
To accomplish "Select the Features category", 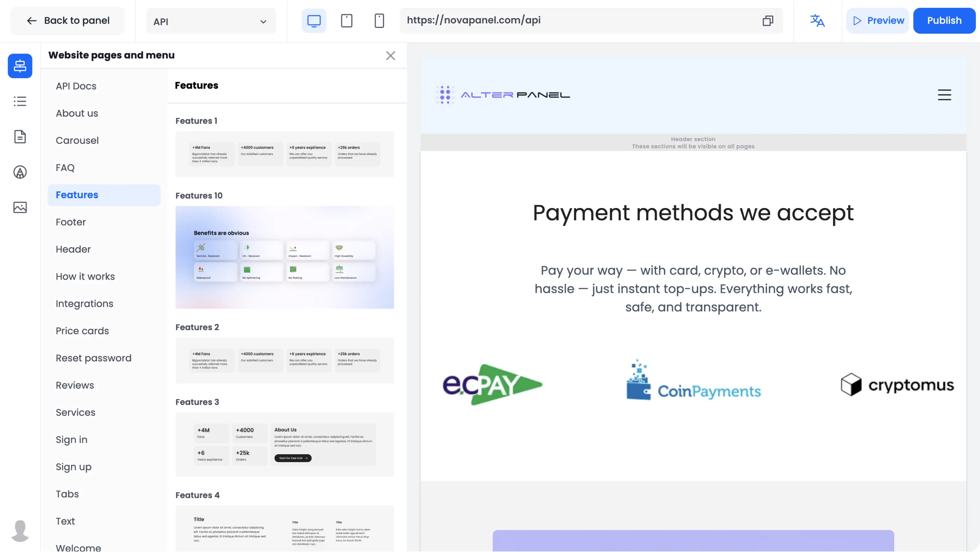I will [104, 195].
